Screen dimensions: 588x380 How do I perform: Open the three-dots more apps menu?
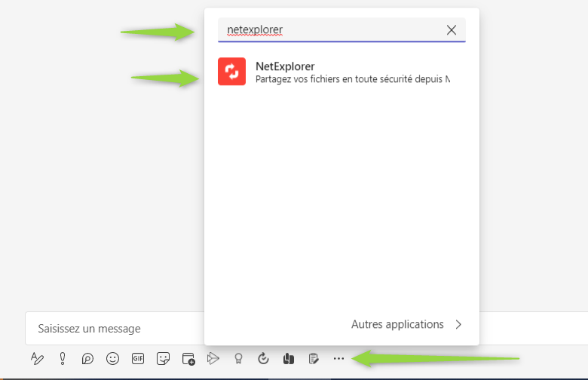(x=338, y=359)
